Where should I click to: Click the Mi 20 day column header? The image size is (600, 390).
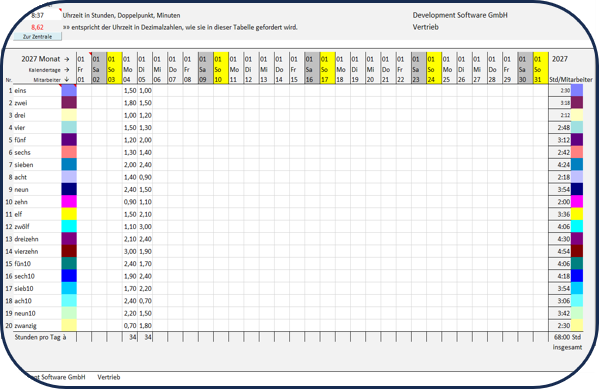coord(373,69)
